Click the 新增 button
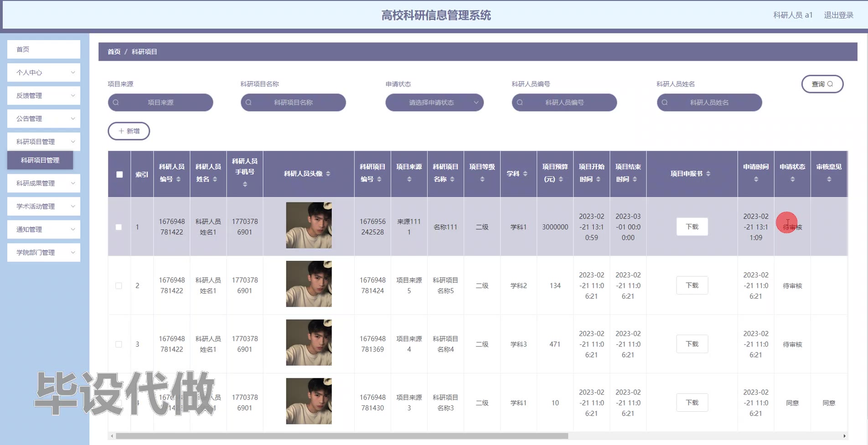 (x=129, y=131)
